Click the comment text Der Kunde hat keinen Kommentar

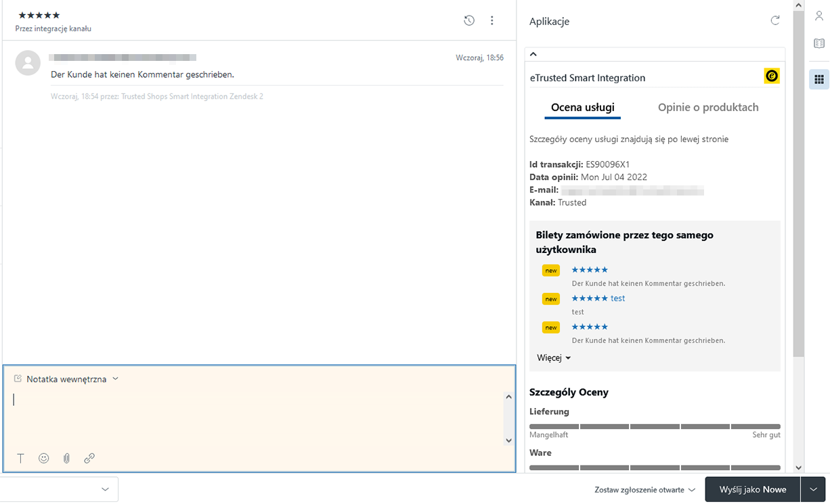[x=142, y=74]
